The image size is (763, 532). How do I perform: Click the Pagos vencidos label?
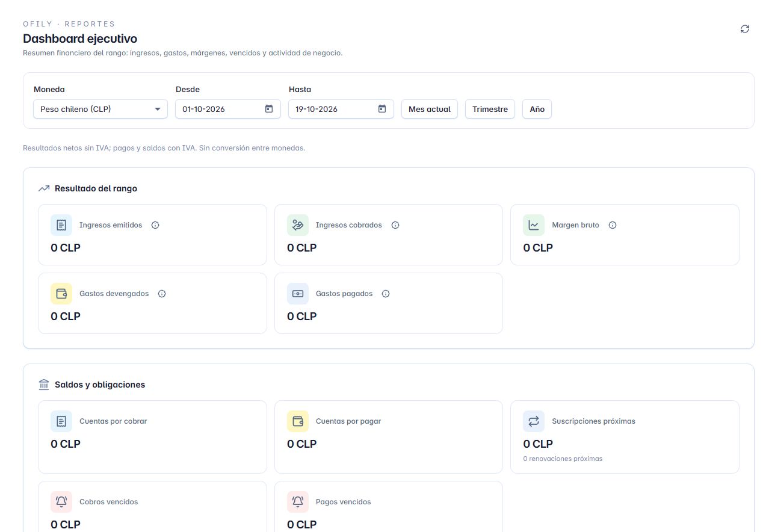(x=344, y=502)
